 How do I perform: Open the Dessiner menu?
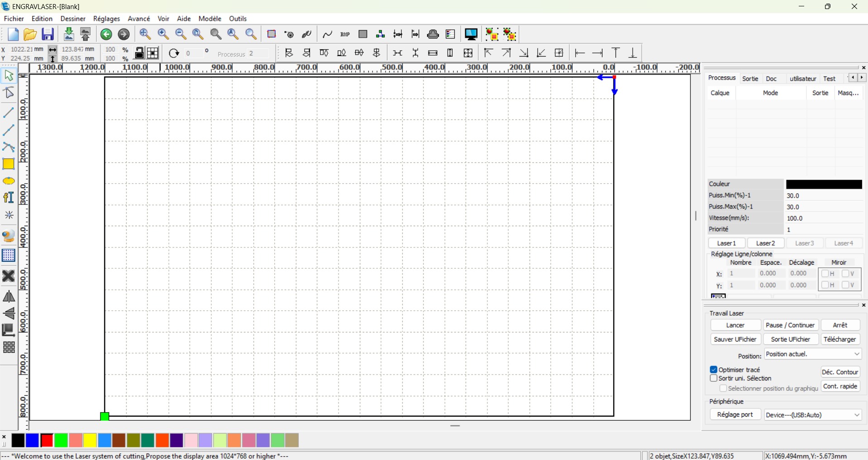coord(73,19)
